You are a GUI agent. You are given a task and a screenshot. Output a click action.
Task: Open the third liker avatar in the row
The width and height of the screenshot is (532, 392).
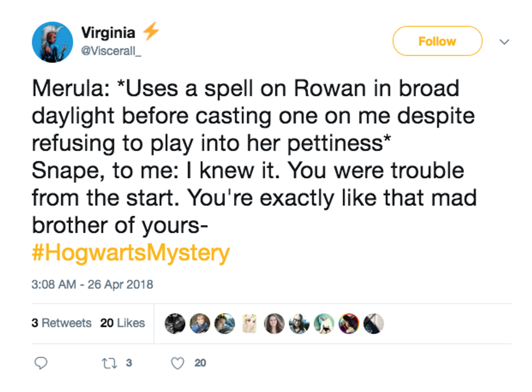(x=224, y=323)
